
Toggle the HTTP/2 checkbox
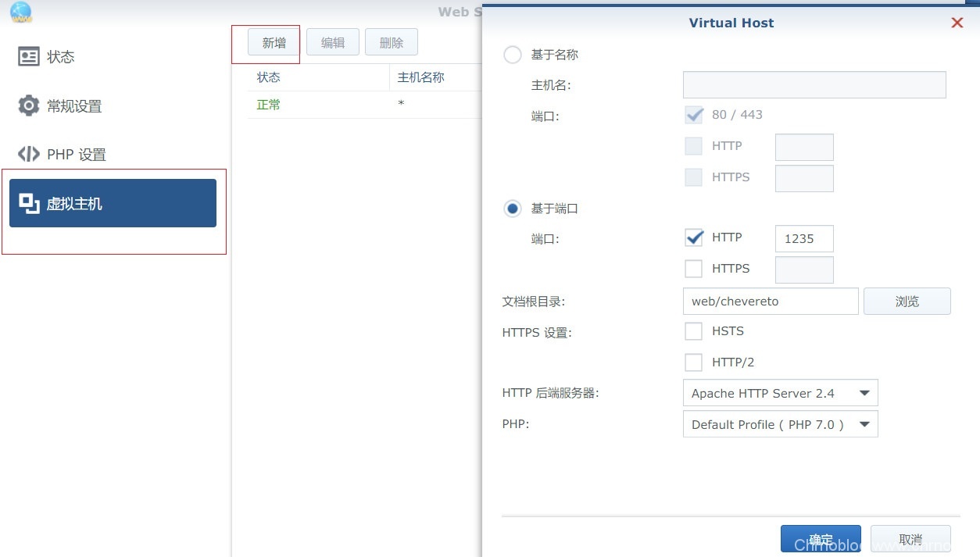693,362
